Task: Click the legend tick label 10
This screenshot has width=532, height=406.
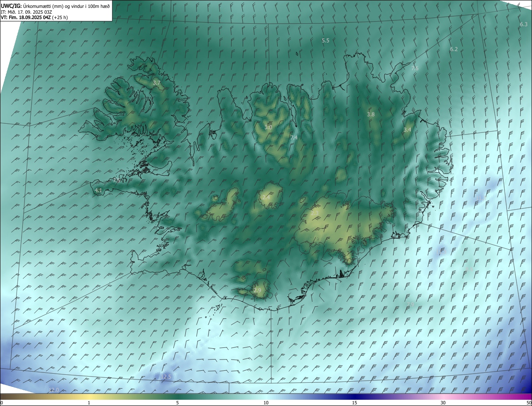Action: (266, 403)
